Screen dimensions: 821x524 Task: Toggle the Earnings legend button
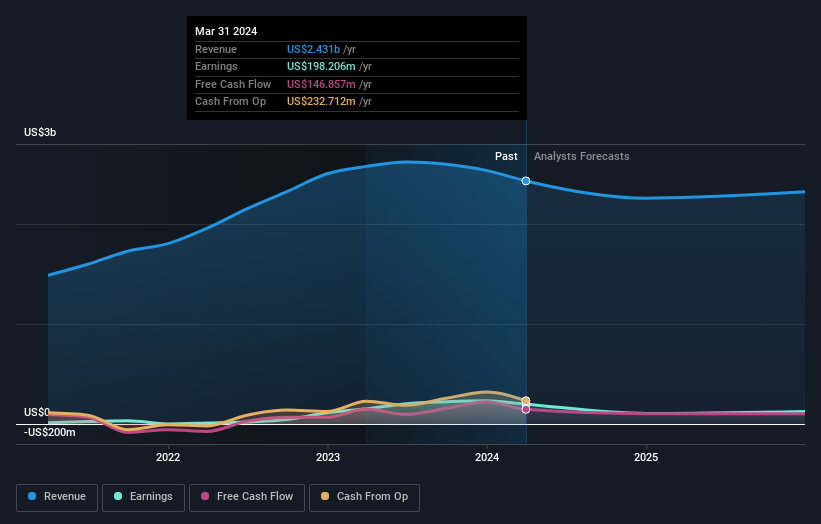[143, 497]
